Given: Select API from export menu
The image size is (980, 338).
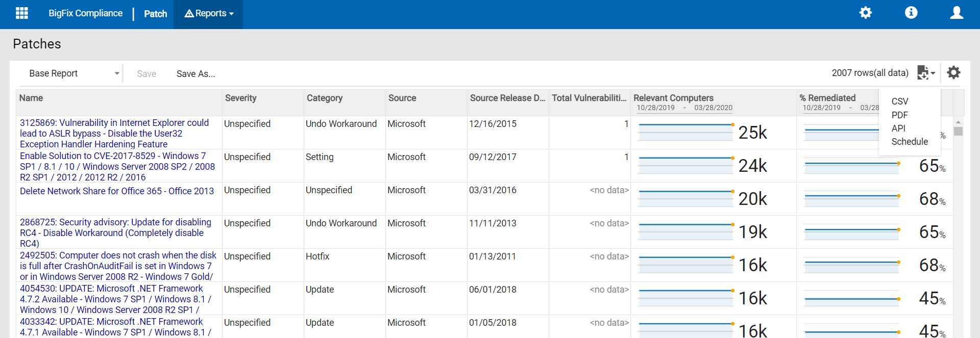Looking at the screenshot, I should pos(898,128).
